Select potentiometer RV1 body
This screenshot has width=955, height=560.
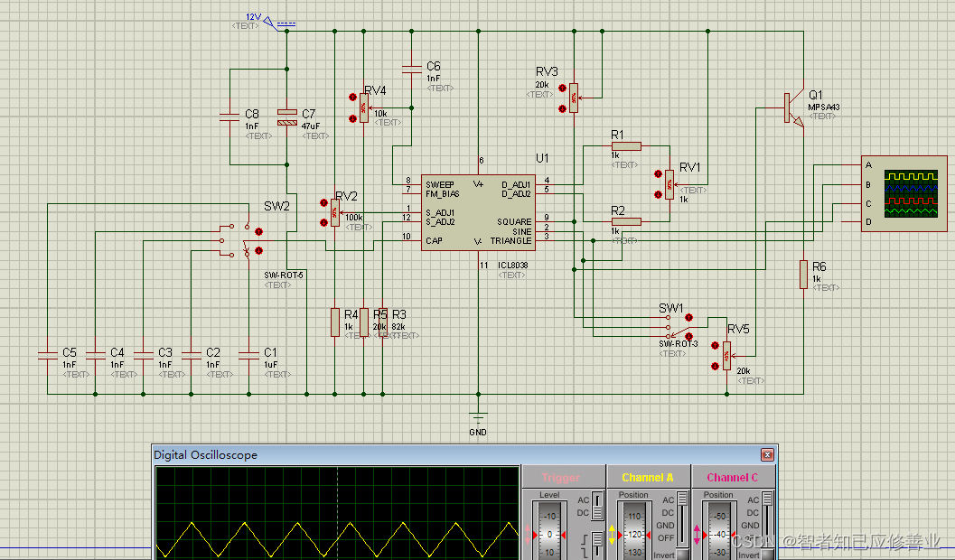point(669,184)
